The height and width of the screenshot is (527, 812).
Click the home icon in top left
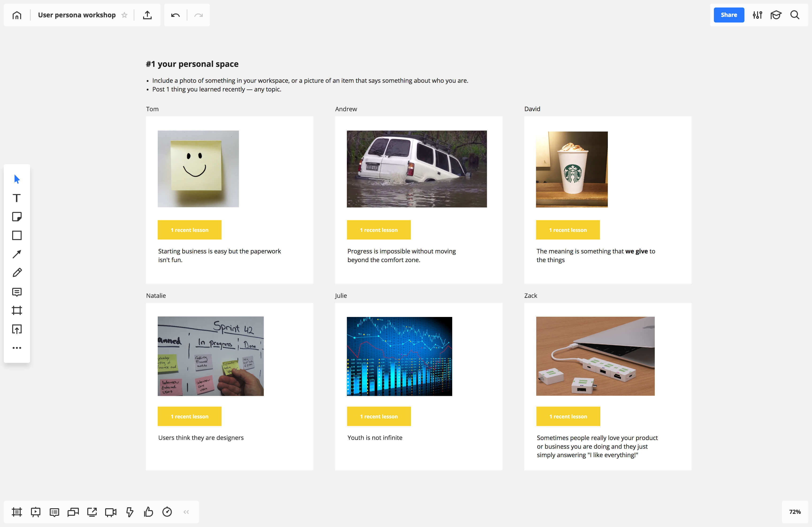[x=17, y=15]
